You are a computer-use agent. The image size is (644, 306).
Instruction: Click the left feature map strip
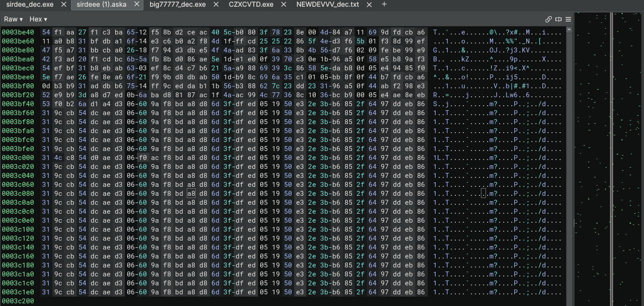click(x=592, y=159)
